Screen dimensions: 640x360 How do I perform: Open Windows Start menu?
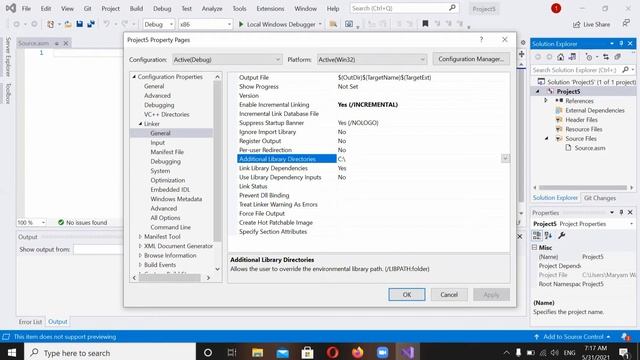click(x=11, y=352)
